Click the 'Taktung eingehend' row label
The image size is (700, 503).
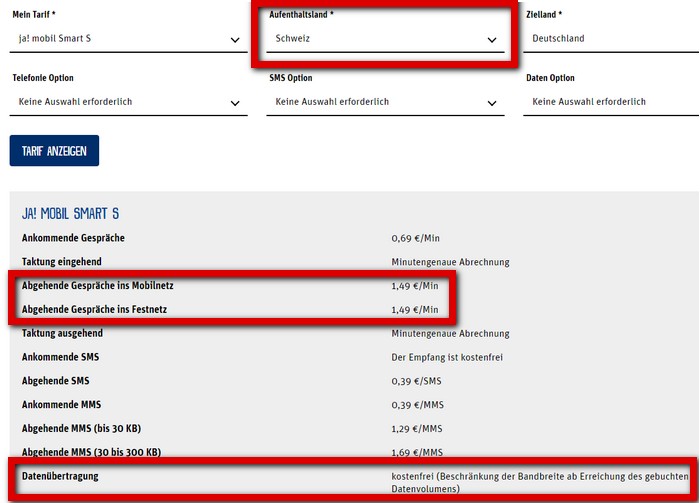pos(62,262)
